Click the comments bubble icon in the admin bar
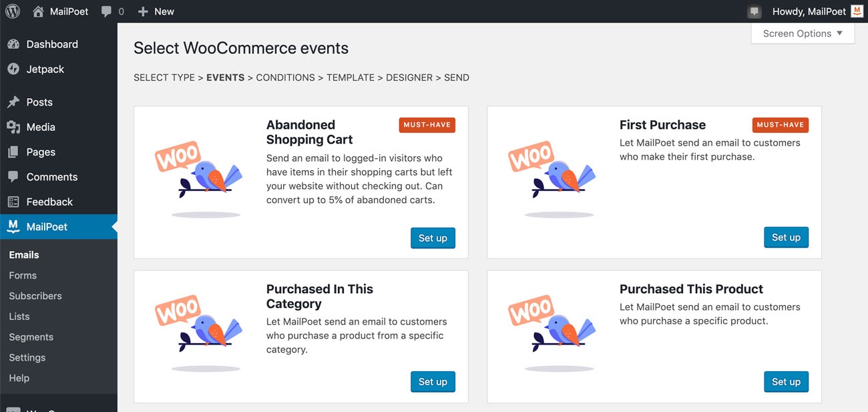 107,11
